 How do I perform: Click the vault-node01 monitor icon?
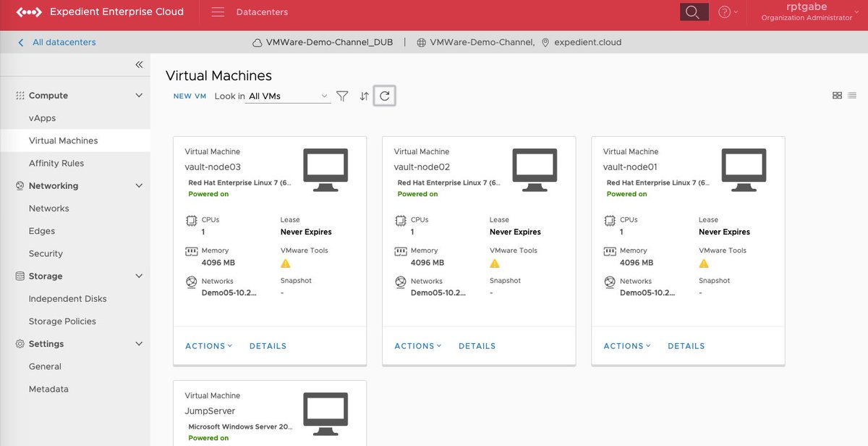(744, 170)
